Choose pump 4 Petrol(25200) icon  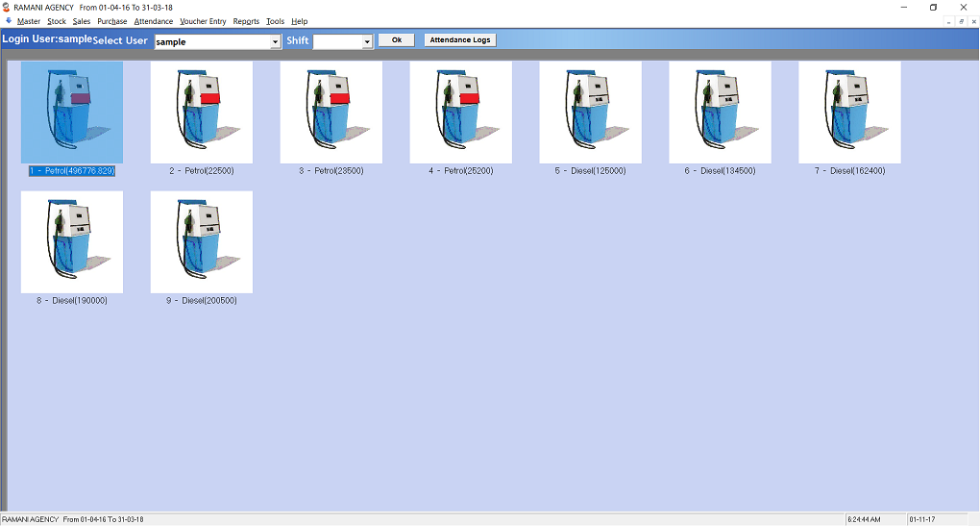[460, 112]
